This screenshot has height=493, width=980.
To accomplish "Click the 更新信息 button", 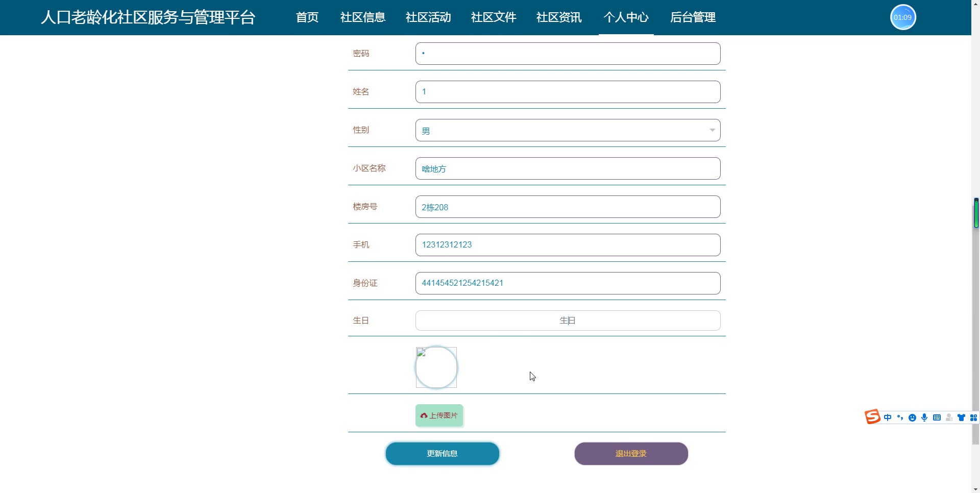I will pyautogui.click(x=442, y=453).
